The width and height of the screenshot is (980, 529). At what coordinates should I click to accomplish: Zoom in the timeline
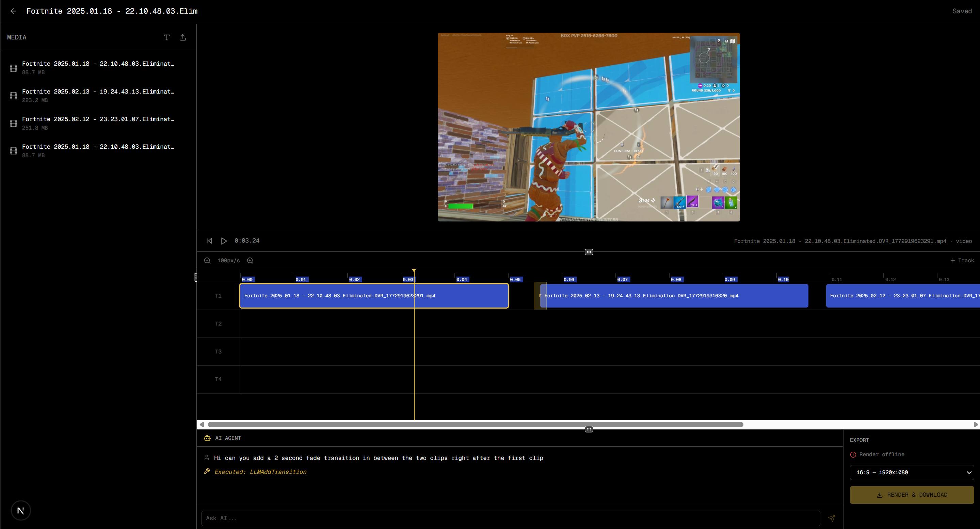point(250,261)
